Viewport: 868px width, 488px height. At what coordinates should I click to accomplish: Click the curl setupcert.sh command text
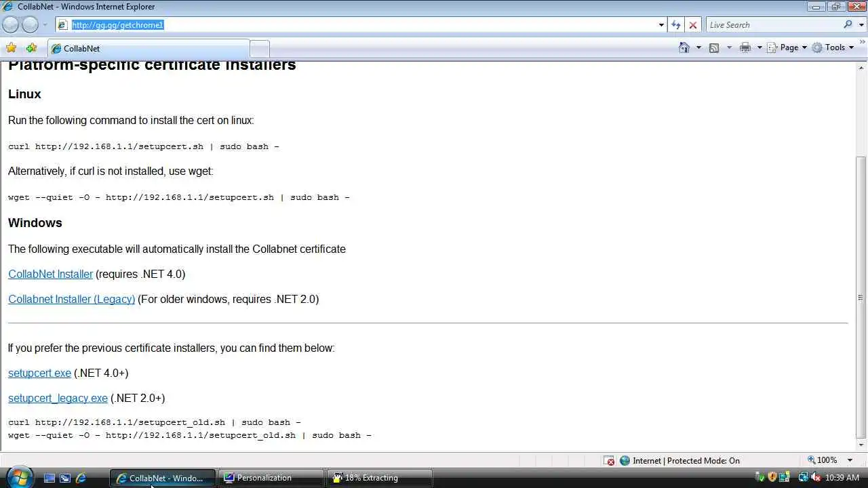click(x=144, y=146)
